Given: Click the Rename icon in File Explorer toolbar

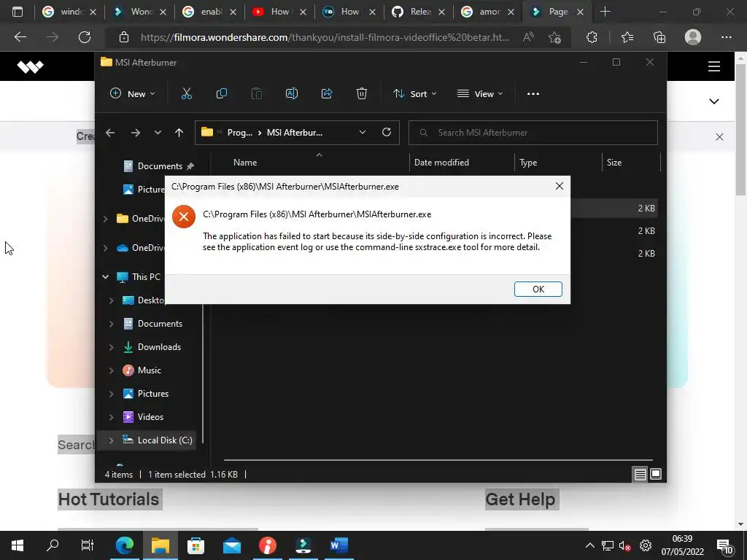Looking at the screenshot, I should point(292,94).
